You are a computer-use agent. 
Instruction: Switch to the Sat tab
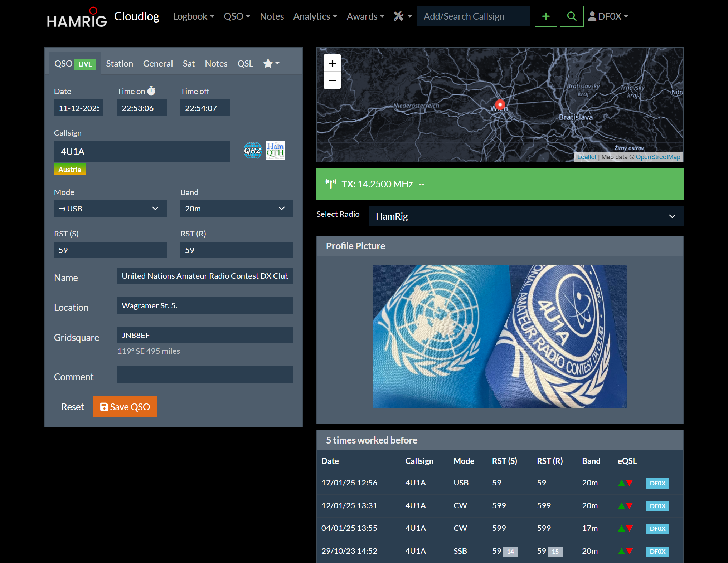[x=189, y=64]
